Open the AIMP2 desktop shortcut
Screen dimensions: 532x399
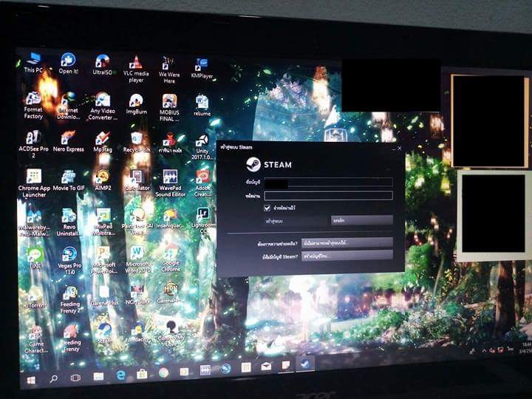pos(103,181)
